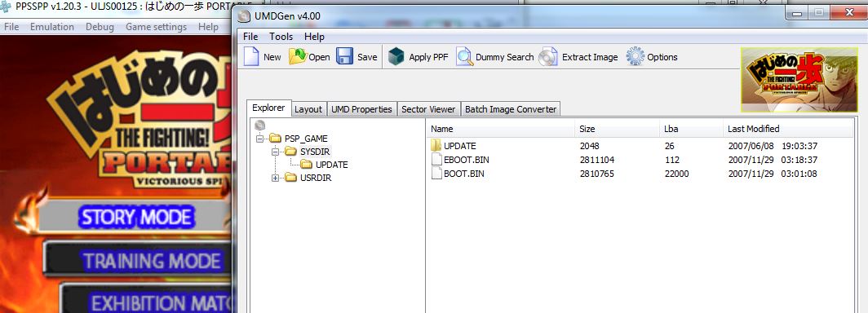Viewport: 868px width, 313px height.
Task: Click time 03:01:08 in BOOT.BIN row
Action: point(799,174)
